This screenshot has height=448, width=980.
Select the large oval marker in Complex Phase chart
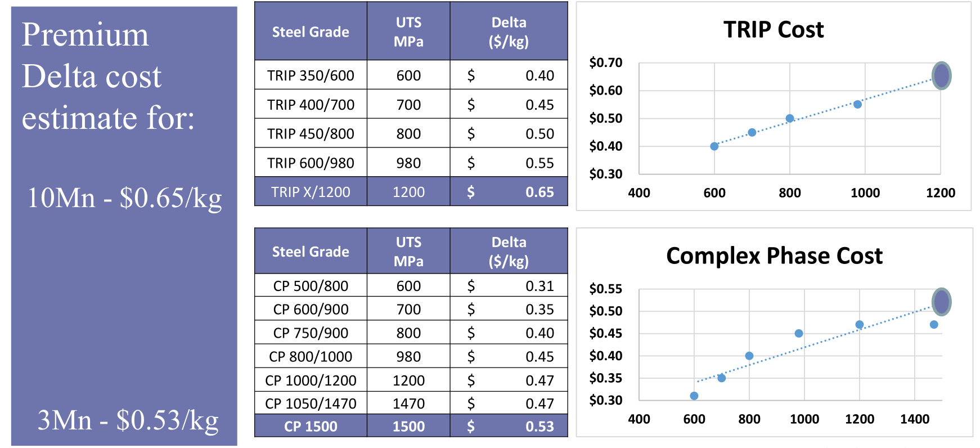941,302
